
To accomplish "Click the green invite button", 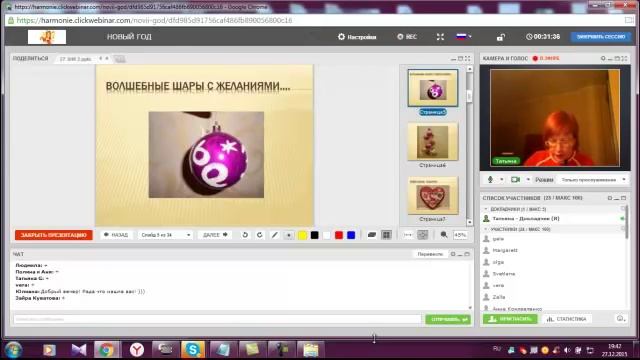I will (510, 319).
